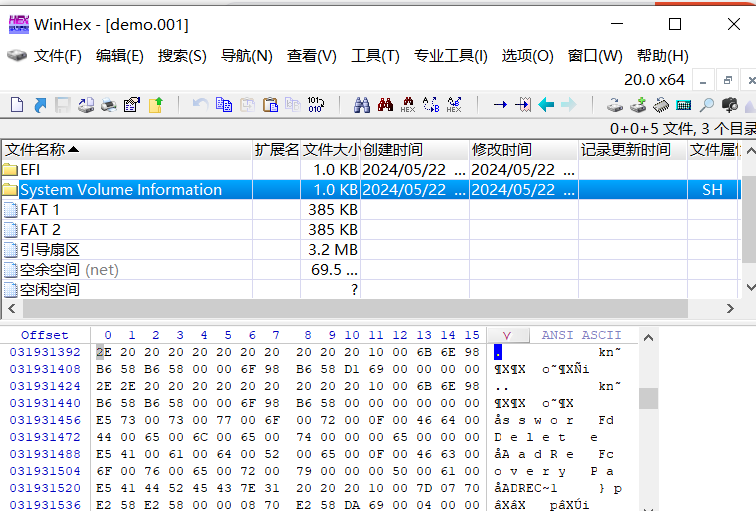Open the 窗口(W) menu

[595, 56]
